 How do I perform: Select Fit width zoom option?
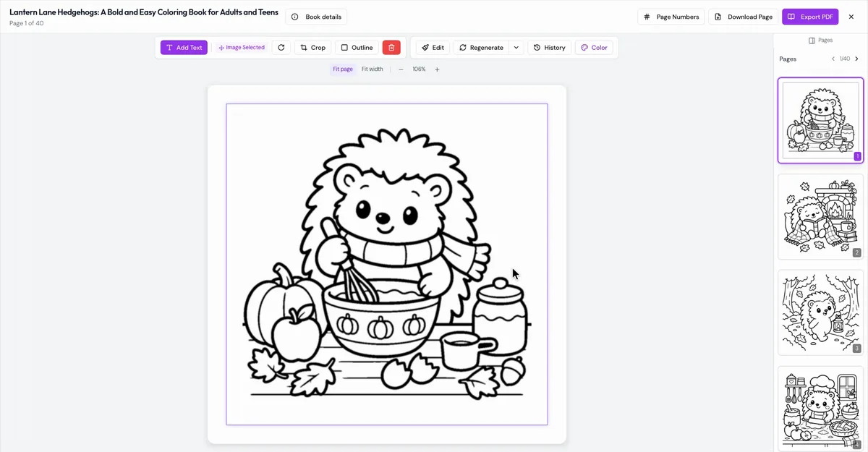click(372, 69)
